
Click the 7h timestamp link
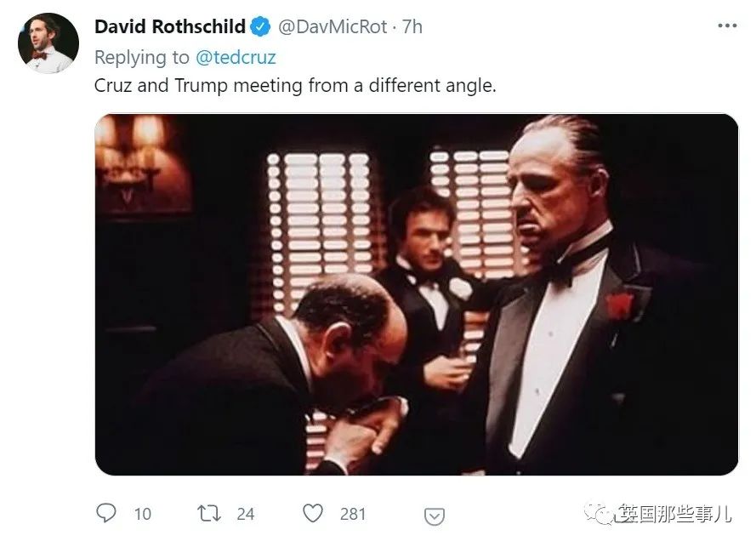click(x=412, y=27)
